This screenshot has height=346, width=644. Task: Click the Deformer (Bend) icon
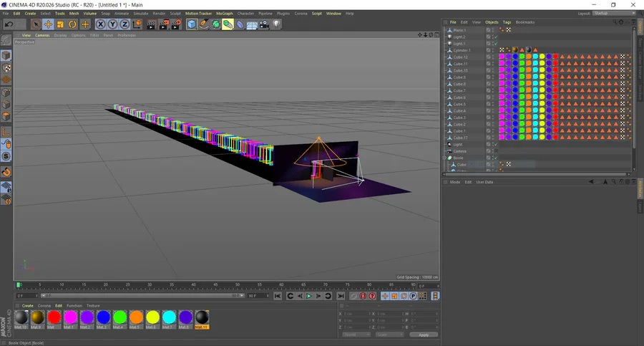pyautogui.click(x=240, y=24)
